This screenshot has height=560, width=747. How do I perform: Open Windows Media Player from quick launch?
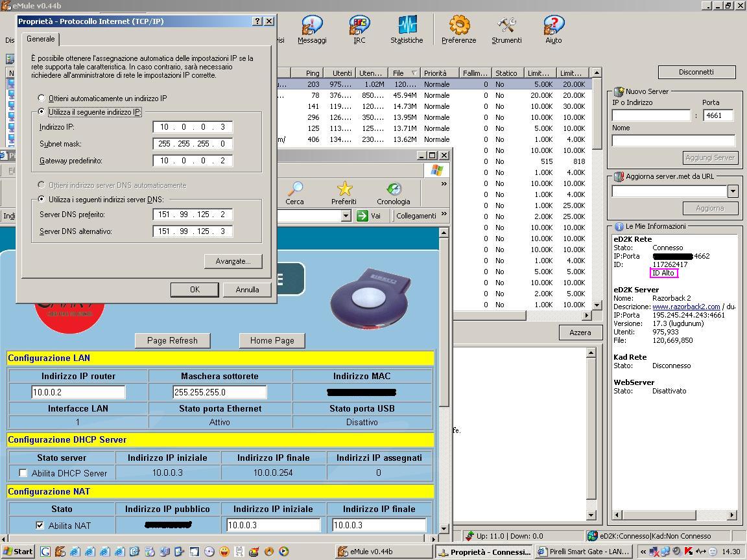(283, 552)
